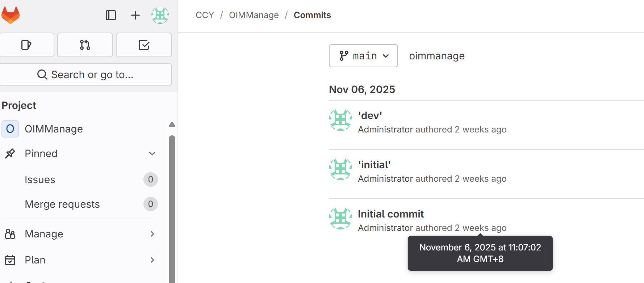Open the to-do list icon button
Screen dimensions: 644x283
point(144,45)
